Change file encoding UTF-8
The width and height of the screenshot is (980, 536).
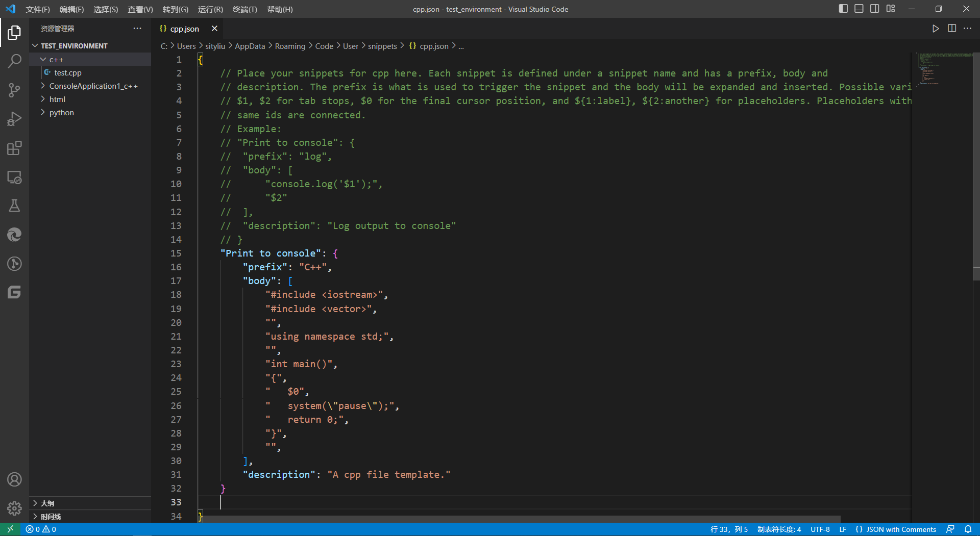pos(820,529)
